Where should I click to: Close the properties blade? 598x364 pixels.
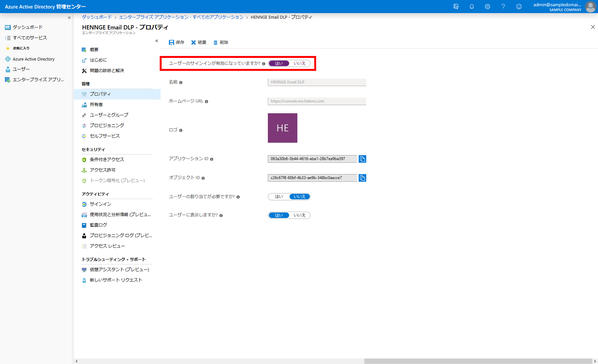[x=593, y=27]
